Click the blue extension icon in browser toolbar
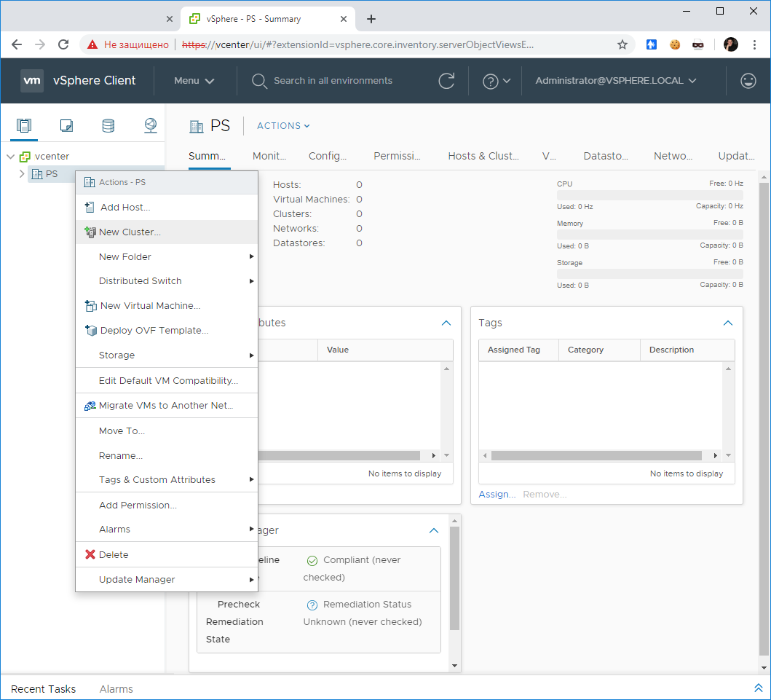This screenshot has width=771, height=700. 651,44
